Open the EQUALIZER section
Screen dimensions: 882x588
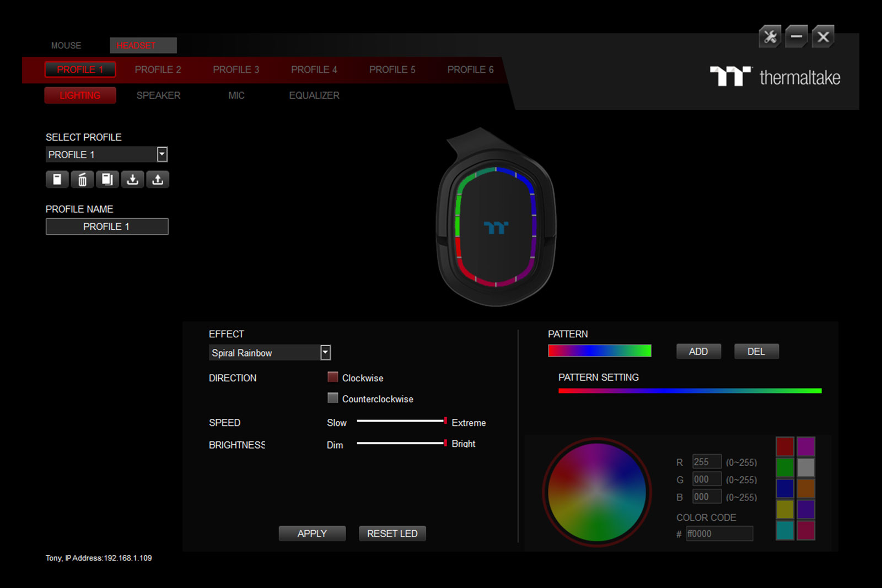tap(314, 95)
